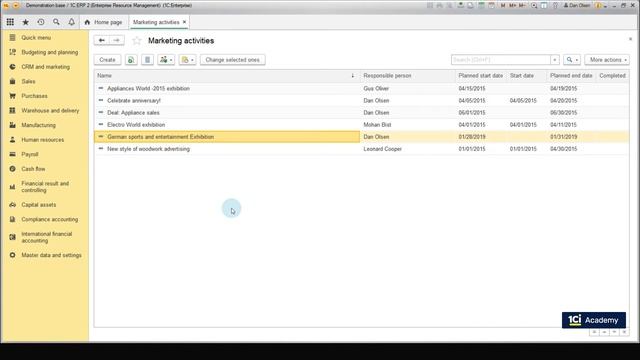Click the M+ calculator memory icon

coord(513,5)
